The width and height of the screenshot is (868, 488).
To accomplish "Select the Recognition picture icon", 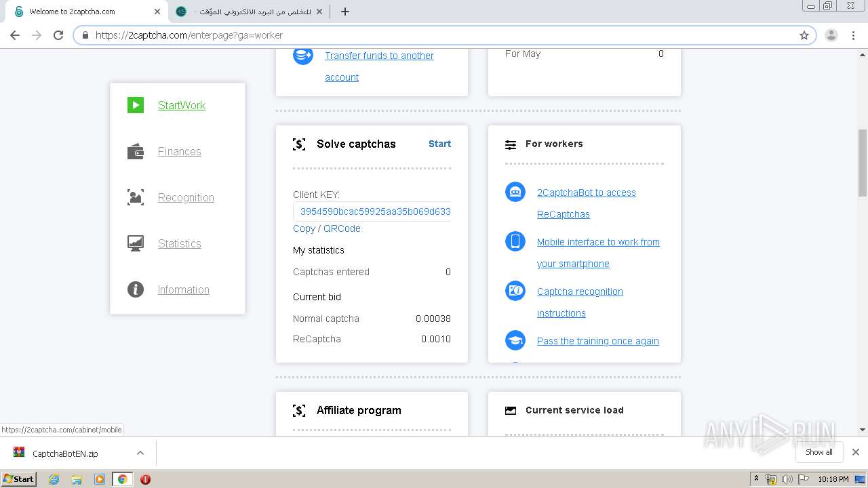I will click(x=136, y=197).
